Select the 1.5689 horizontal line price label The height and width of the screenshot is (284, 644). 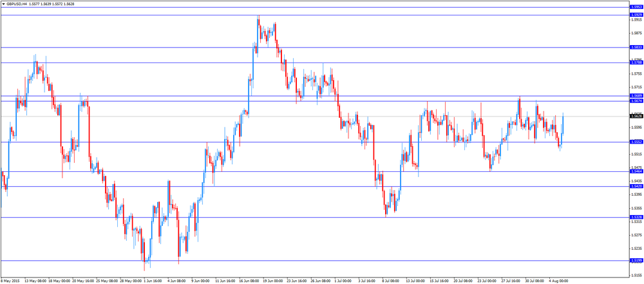[636, 96]
